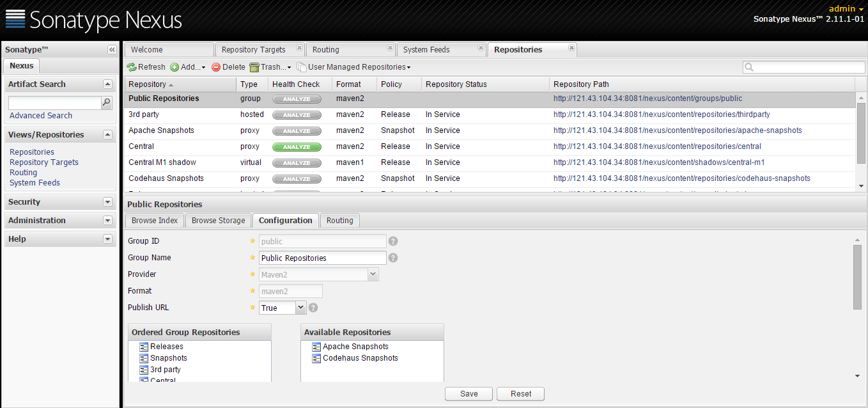Click Analyze for 3rd party repository
868x408 pixels.
pyautogui.click(x=297, y=115)
